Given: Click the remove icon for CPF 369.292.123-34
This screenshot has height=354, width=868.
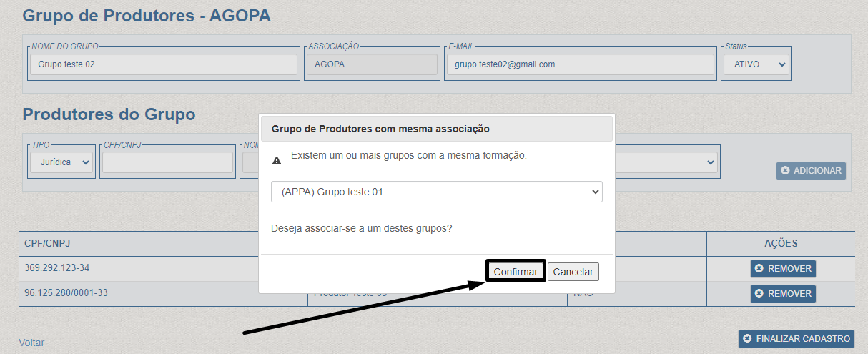Looking at the screenshot, I should (x=759, y=269).
